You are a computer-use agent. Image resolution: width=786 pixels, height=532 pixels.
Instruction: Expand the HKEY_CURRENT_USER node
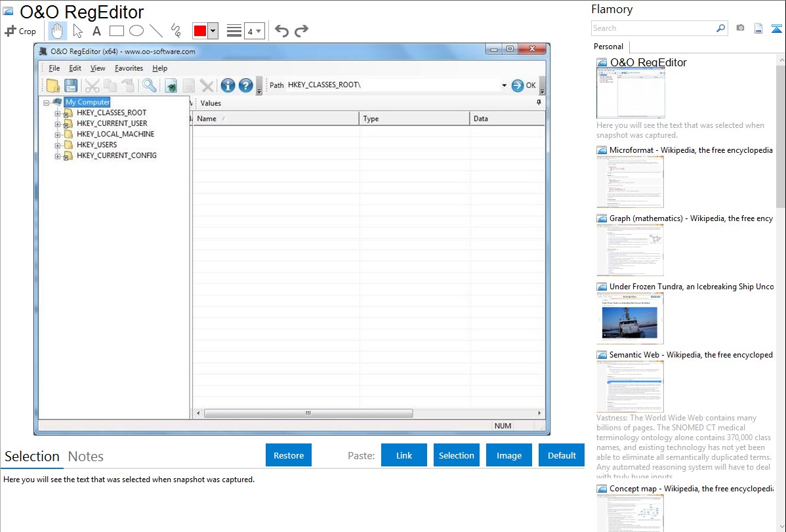coord(57,124)
